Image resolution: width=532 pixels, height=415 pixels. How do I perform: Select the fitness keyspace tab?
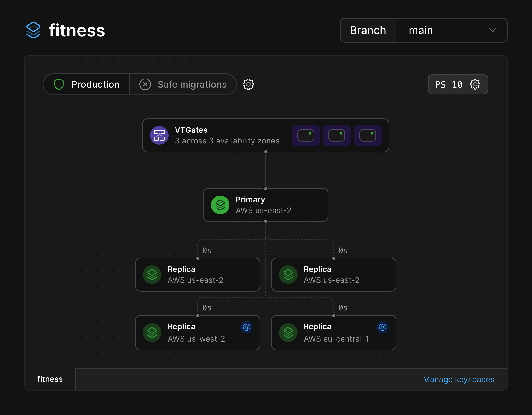pos(50,379)
